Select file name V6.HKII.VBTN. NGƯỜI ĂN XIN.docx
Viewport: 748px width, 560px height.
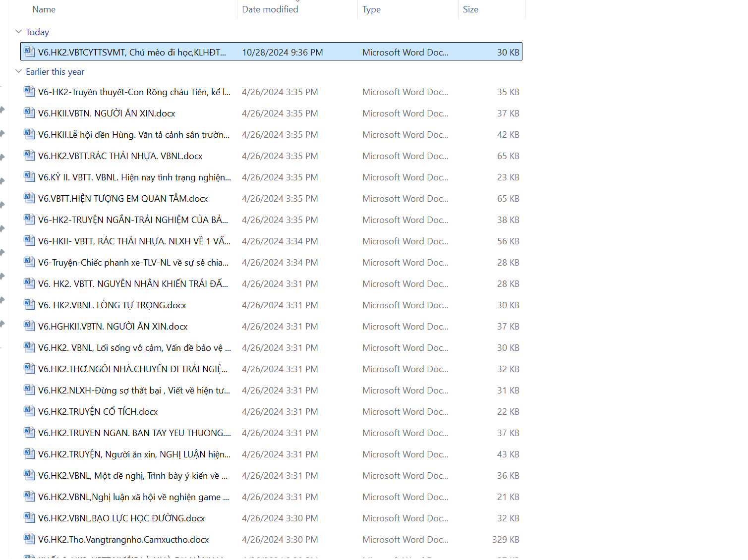click(x=107, y=113)
